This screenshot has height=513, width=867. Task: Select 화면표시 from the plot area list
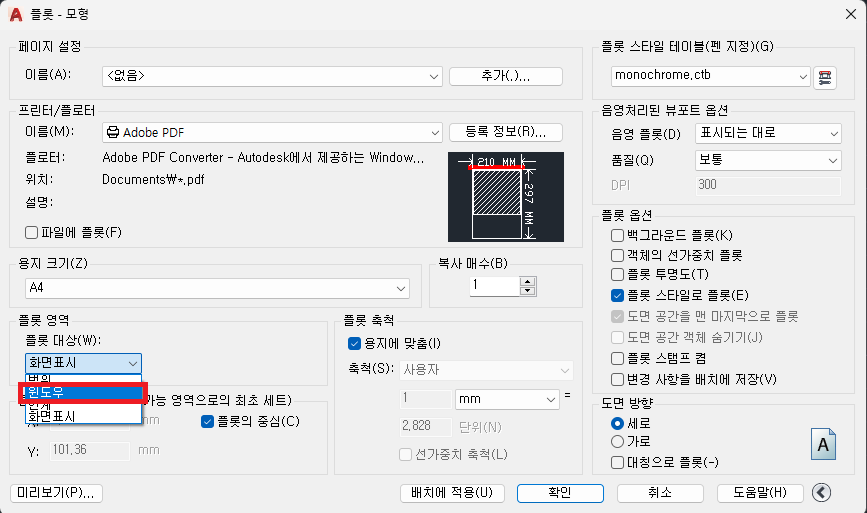(83, 416)
